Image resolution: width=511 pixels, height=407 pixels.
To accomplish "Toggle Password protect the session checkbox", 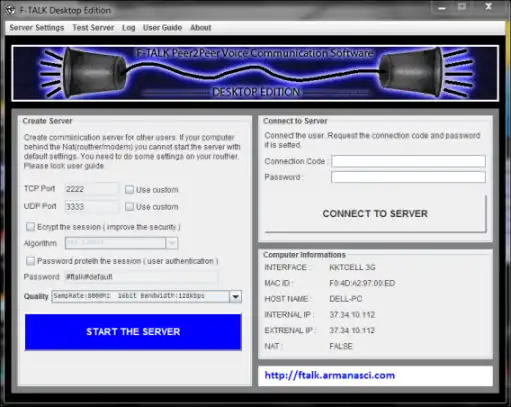I will pos(30,261).
